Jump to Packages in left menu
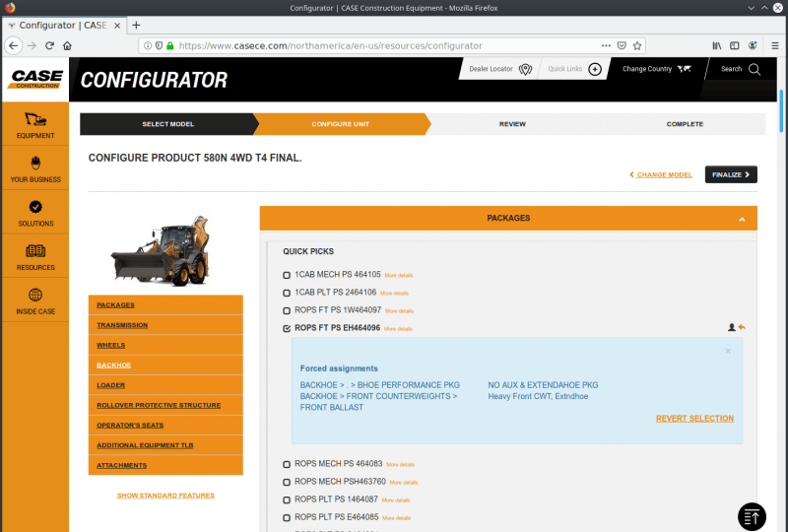Viewport: 788px width, 532px height. click(x=115, y=304)
